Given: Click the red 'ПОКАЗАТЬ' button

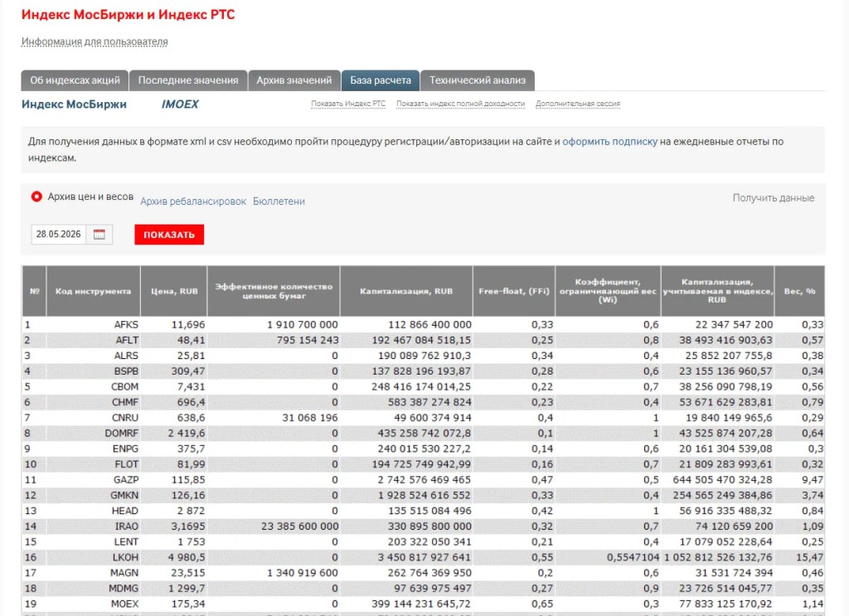Looking at the screenshot, I should (169, 235).
